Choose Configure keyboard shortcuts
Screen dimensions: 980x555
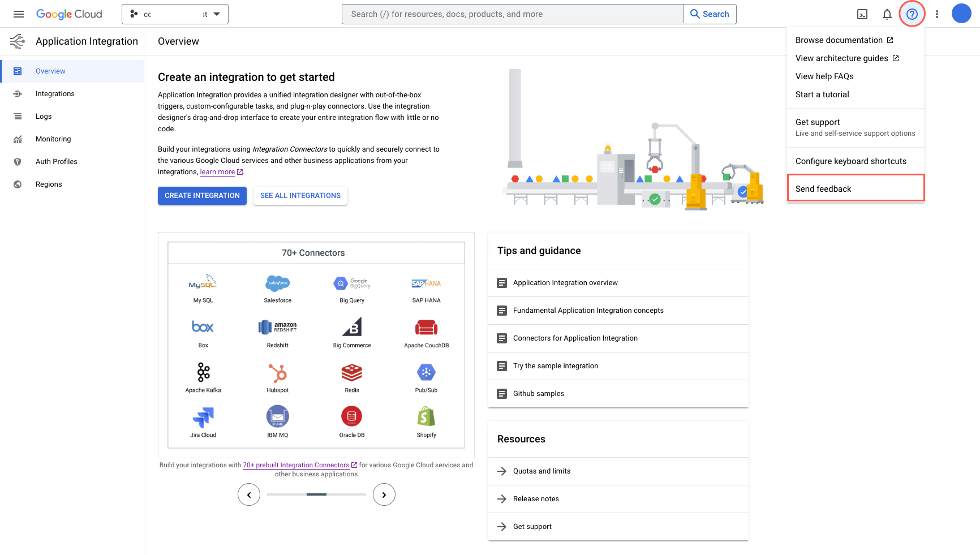tap(851, 161)
